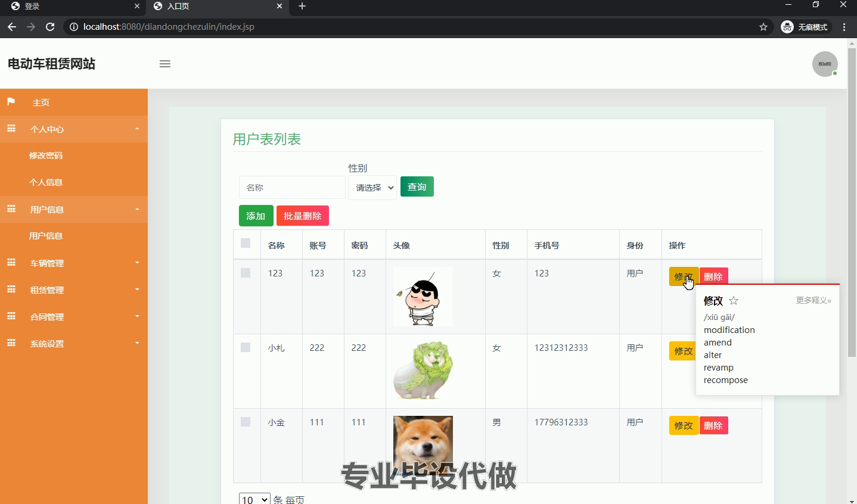
Task: Open 个人信息 submenu item
Action: click(46, 182)
